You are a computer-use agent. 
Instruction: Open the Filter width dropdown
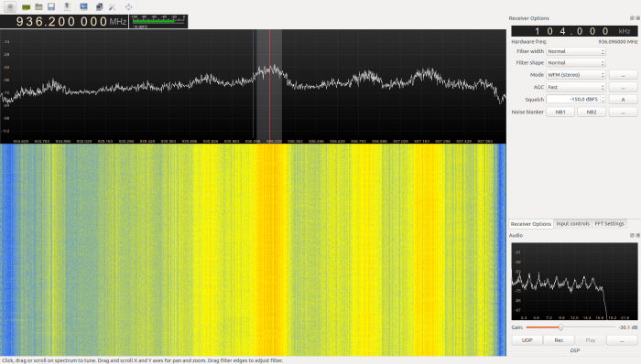(576, 51)
